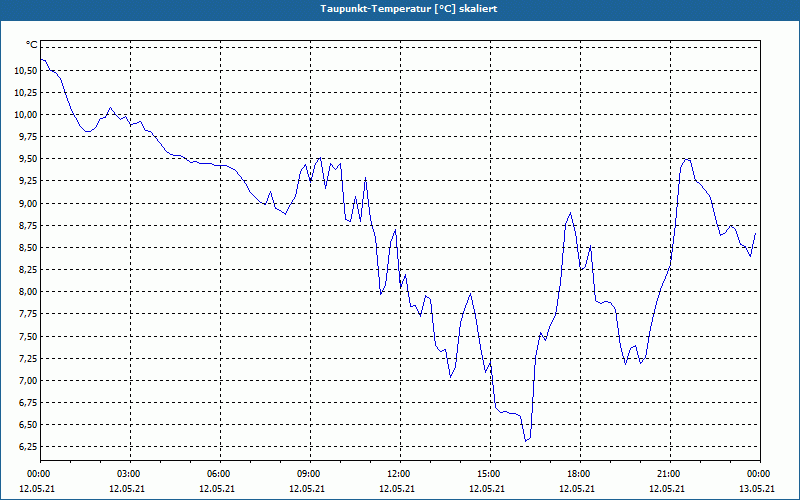Click the '8,50' y-axis value
800x500 pixels.
click(x=28, y=248)
